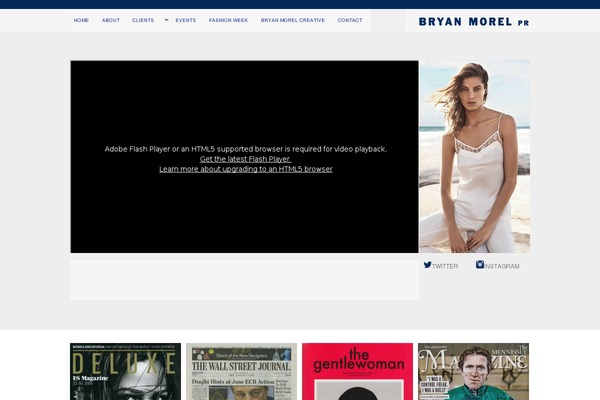Follow the HTML5 browser upgrade link
This screenshot has height=400, width=600.
(x=246, y=169)
